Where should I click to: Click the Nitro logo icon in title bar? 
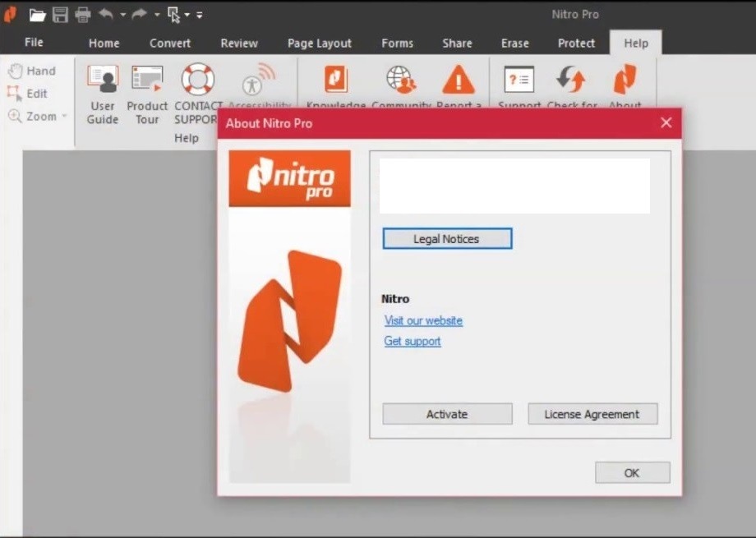[10, 15]
